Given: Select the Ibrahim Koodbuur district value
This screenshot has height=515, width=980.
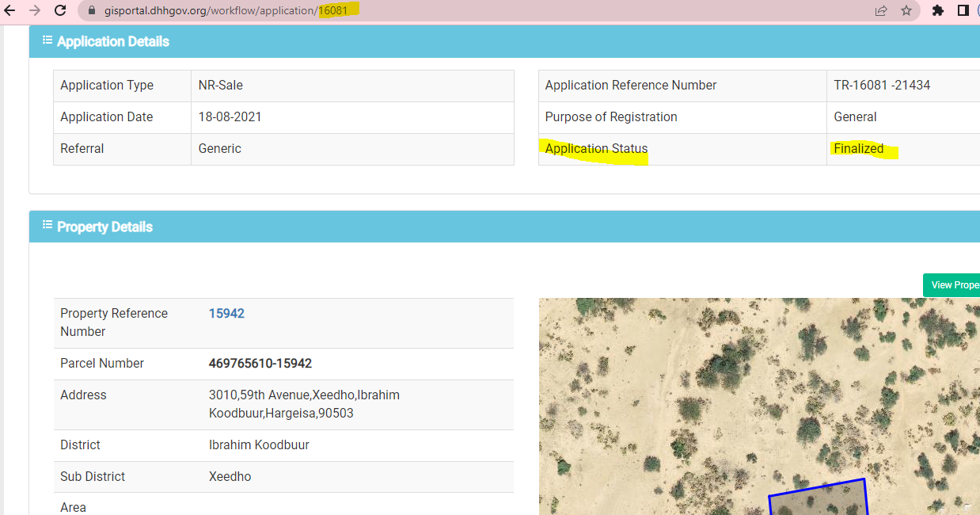Looking at the screenshot, I should (259, 445).
